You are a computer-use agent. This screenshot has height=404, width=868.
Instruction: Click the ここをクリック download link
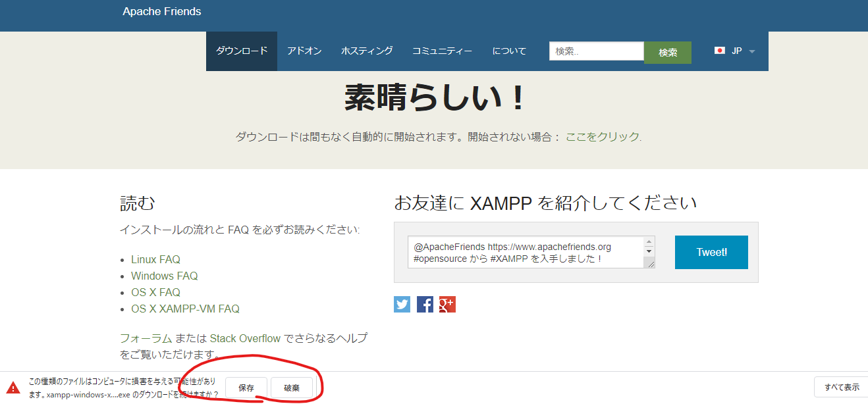click(603, 137)
